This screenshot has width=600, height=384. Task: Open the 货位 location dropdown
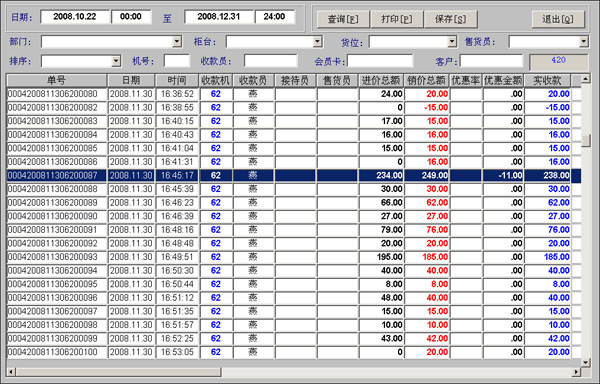(x=452, y=41)
